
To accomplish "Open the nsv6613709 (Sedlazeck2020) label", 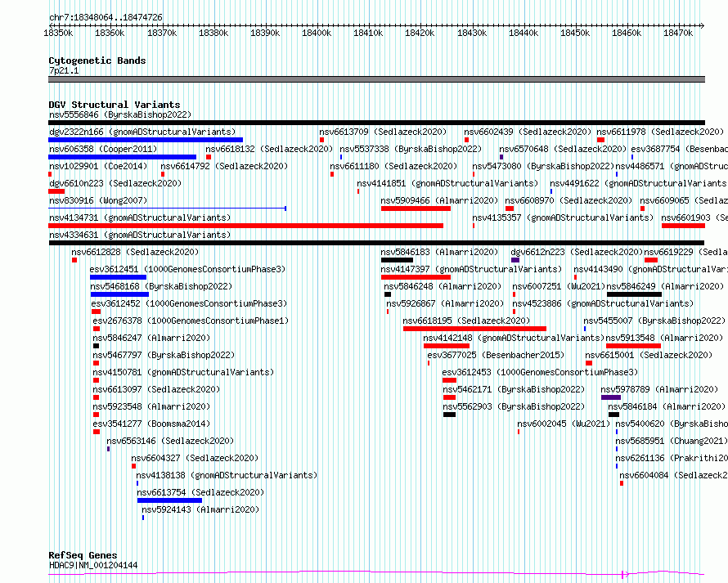I will click(383, 132).
